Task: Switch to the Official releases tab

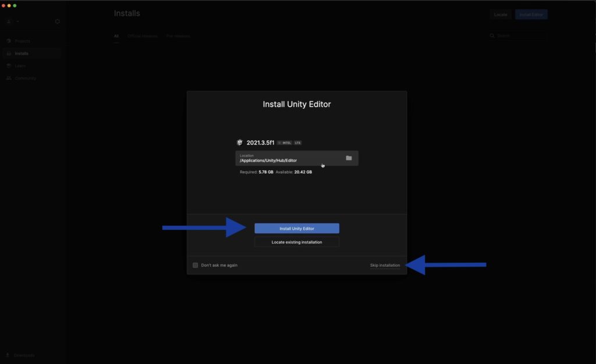Action: click(143, 36)
